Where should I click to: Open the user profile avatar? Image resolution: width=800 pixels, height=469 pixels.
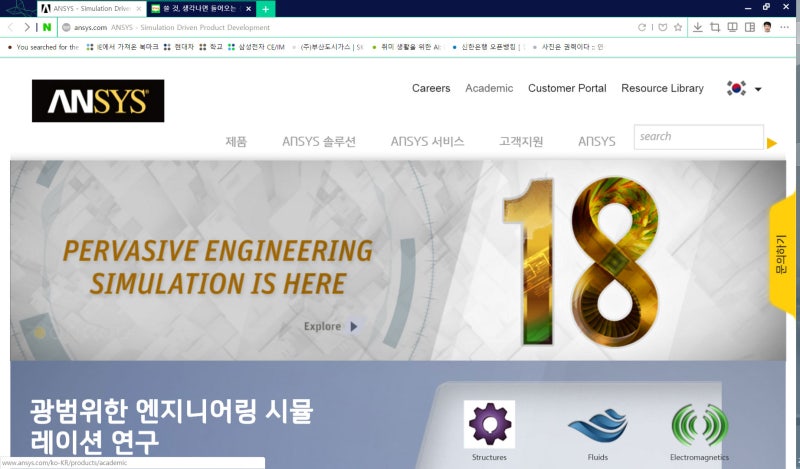point(767,28)
